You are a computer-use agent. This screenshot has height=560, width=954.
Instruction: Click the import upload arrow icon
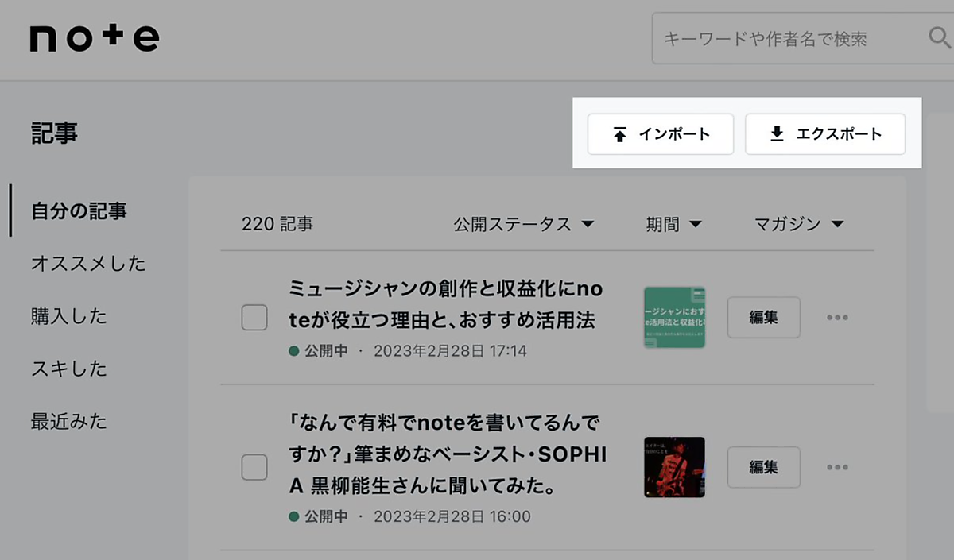(620, 134)
